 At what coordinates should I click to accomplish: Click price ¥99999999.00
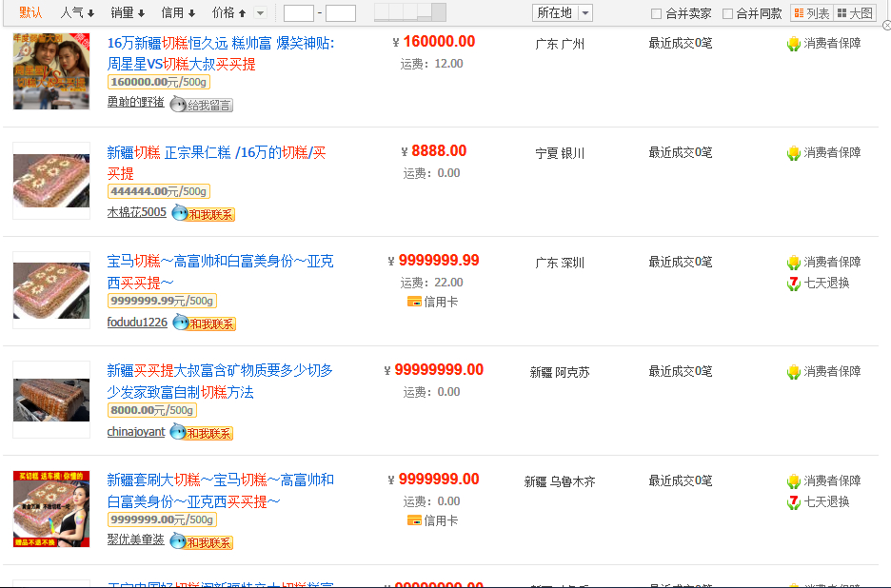click(433, 370)
